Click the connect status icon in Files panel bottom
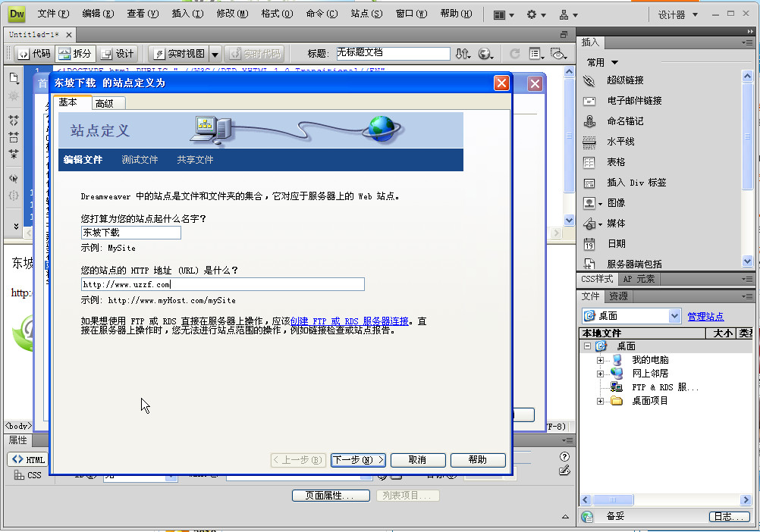Viewport: 760px width, 532px height. pos(587,517)
